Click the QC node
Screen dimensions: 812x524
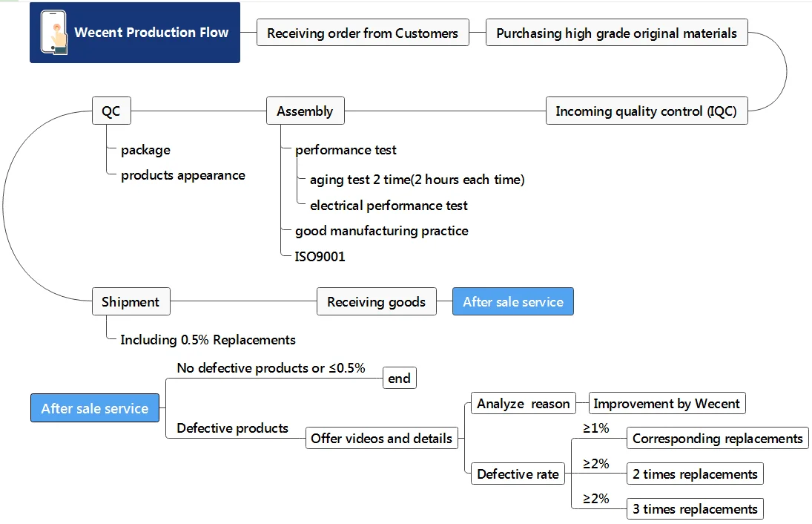(x=111, y=111)
